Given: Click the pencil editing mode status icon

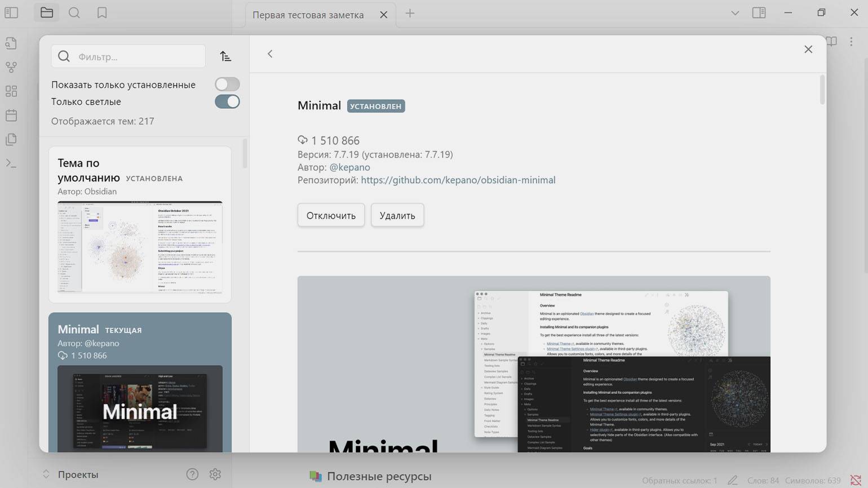Looking at the screenshot, I should click(733, 481).
